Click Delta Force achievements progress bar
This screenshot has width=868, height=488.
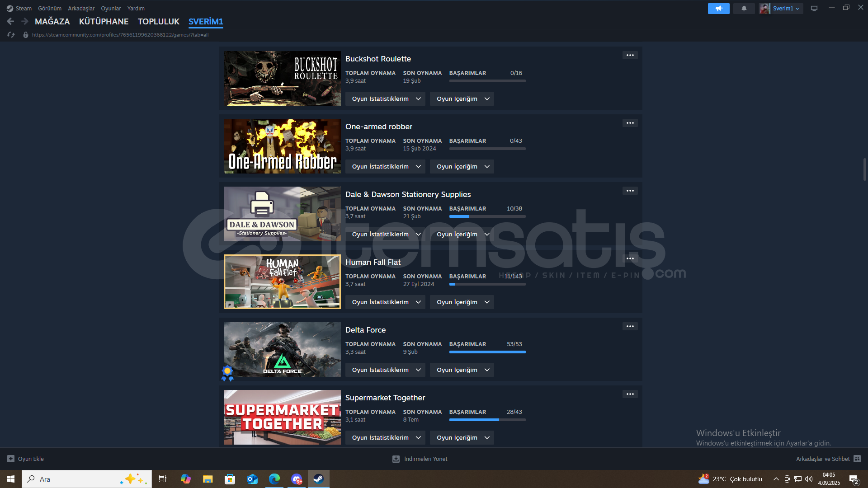coord(487,352)
